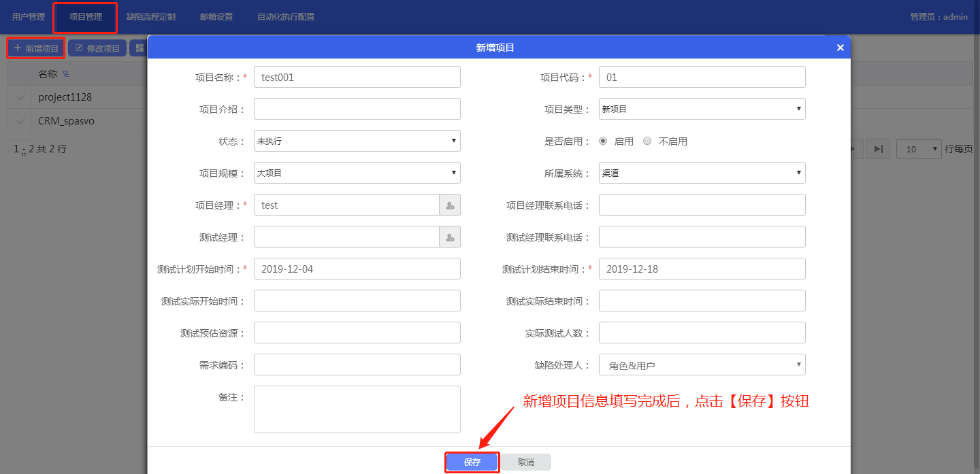Select the 不启用 radio button
The height and width of the screenshot is (474, 980).
point(647,141)
